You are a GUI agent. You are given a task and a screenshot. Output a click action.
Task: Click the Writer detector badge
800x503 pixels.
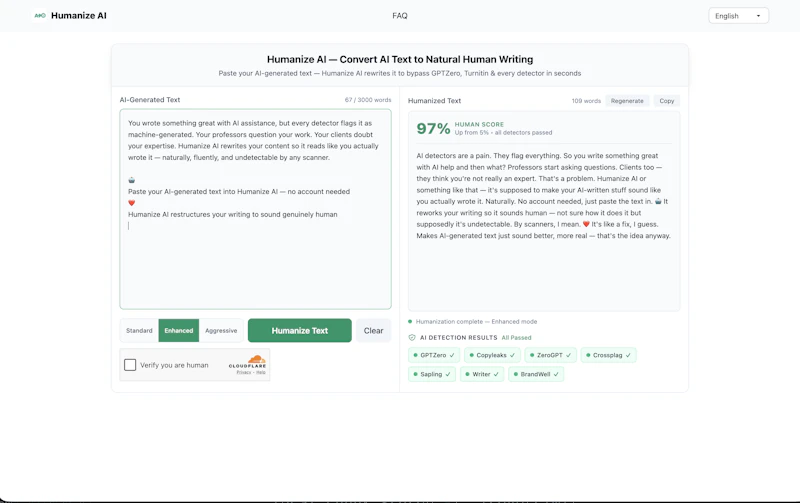482,374
